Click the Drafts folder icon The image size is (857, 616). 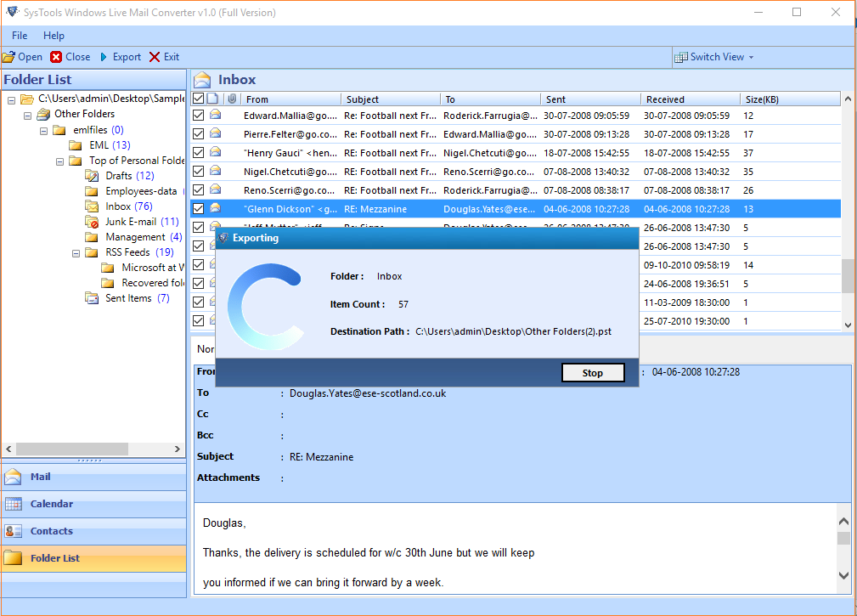[x=92, y=175]
